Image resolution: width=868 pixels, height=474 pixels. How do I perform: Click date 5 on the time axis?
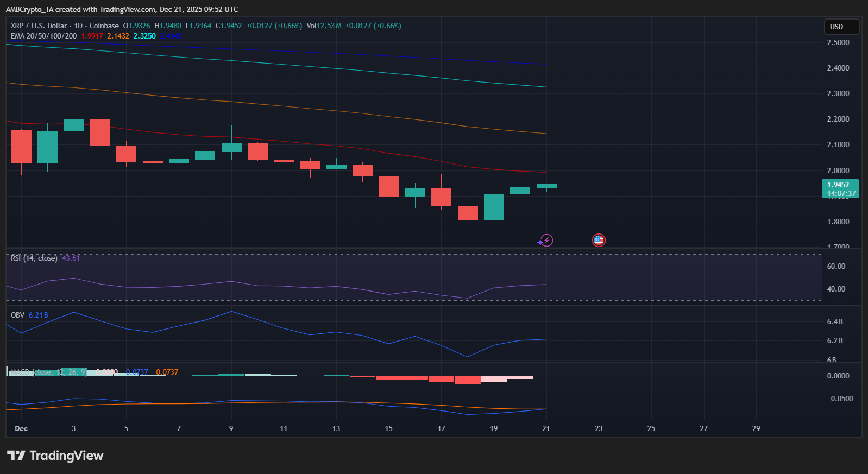127,428
